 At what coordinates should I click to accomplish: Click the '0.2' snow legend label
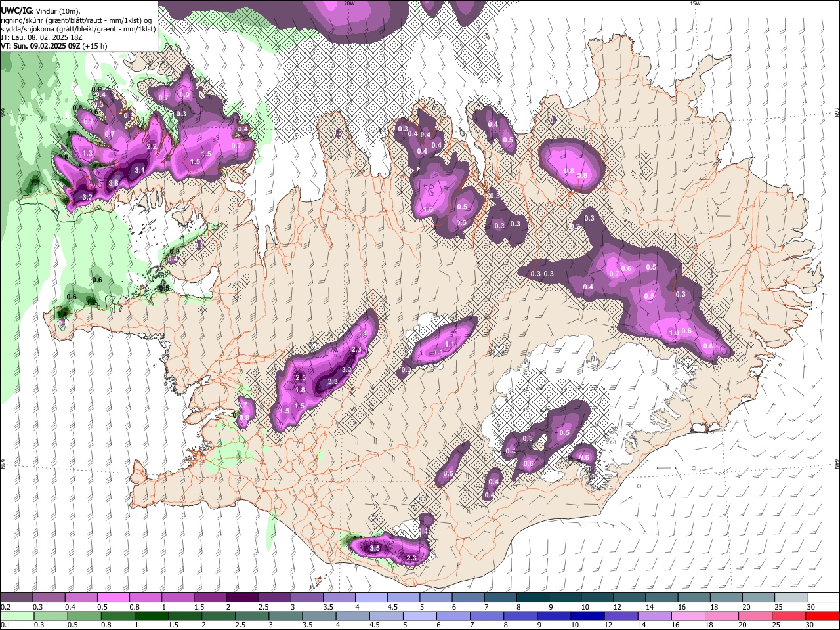[x=5, y=607]
